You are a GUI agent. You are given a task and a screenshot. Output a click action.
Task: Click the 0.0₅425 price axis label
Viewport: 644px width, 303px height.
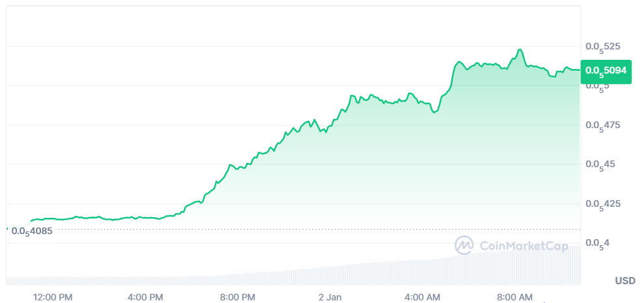tap(603, 204)
